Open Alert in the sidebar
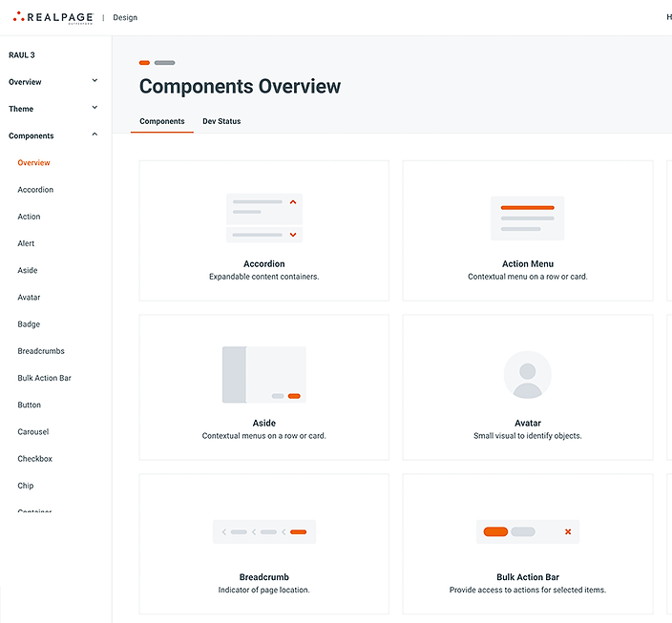Screen dimensions: 672x623 tap(26, 243)
